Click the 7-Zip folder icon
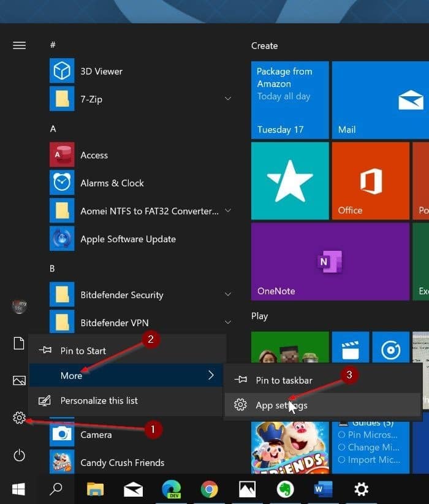 coord(62,99)
